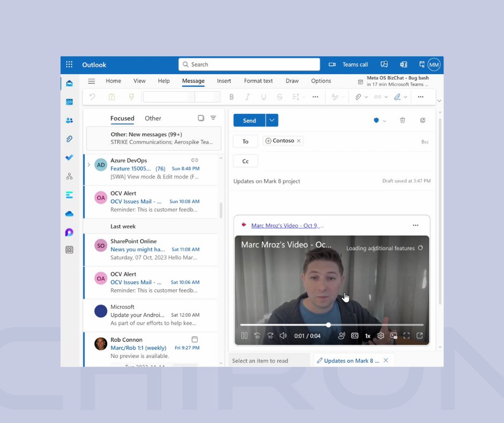Toggle bold formatting
Screen dimensions: 504x423
pos(232,97)
